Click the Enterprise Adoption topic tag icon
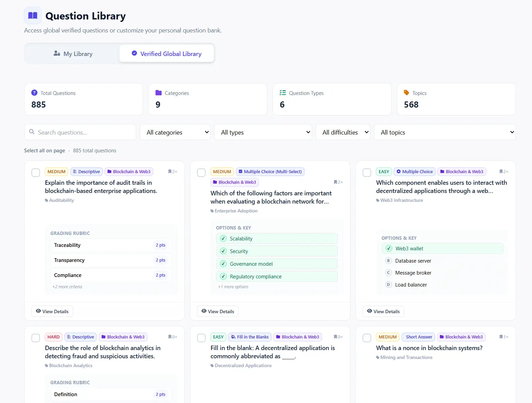Image resolution: width=532 pixels, height=403 pixels. point(212,211)
